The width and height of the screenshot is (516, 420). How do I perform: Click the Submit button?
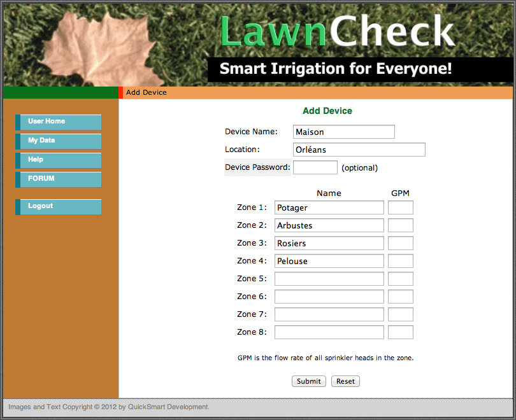[x=309, y=381]
